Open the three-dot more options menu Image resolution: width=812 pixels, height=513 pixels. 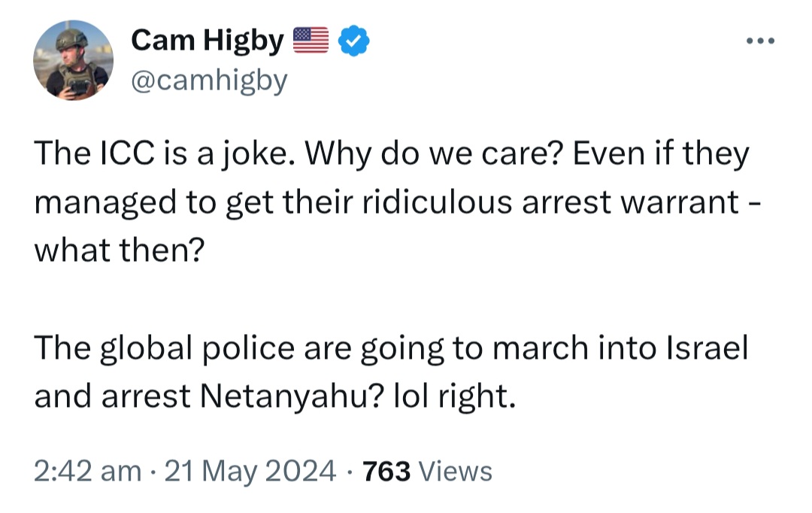(760, 41)
